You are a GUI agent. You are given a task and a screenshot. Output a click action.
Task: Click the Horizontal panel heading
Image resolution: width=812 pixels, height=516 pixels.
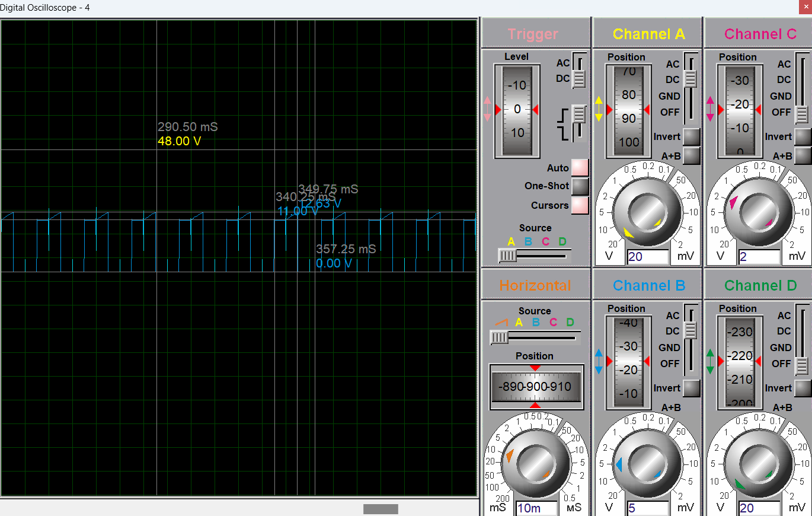tap(535, 285)
